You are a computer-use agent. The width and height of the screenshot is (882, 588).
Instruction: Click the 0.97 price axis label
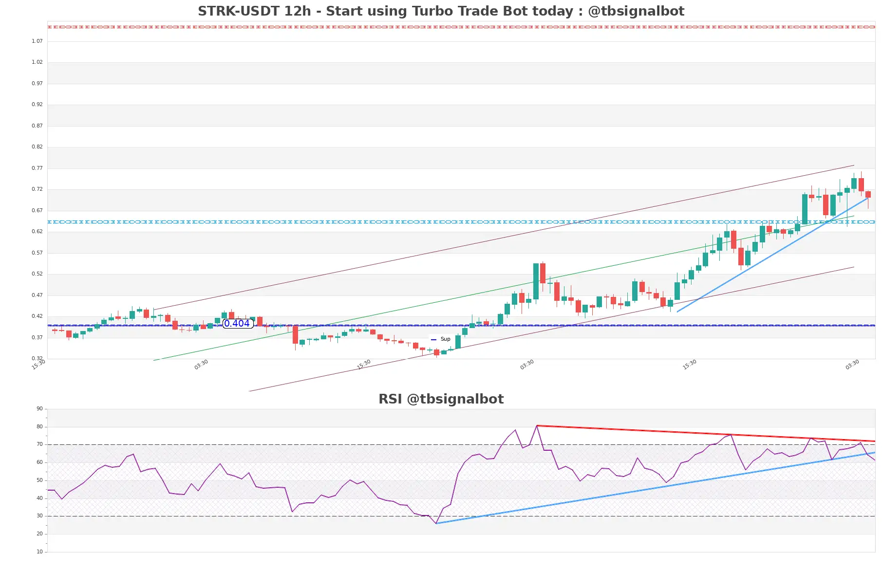pos(37,84)
